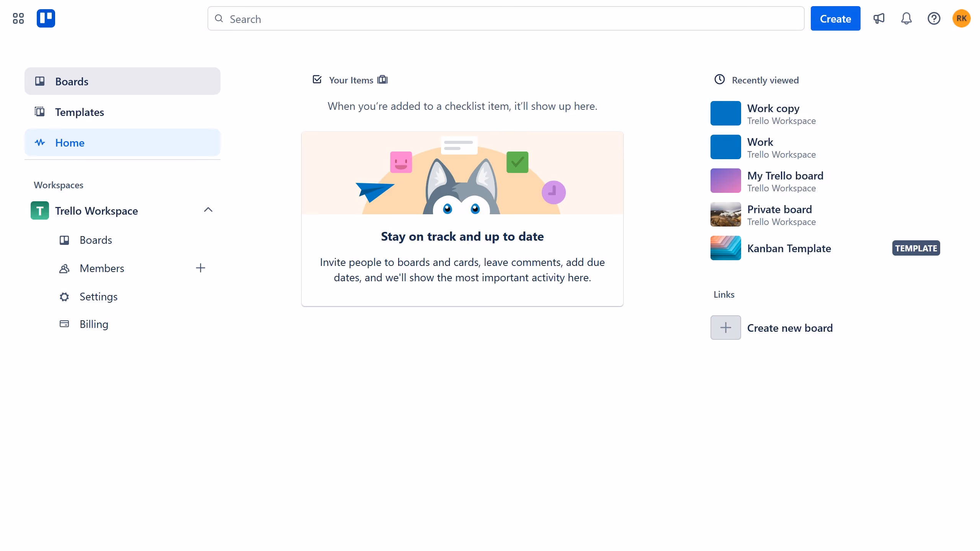The width and height of the screenshot is (980, 551).
Task: Open the Kanban Template link
Action: point(789,248)
